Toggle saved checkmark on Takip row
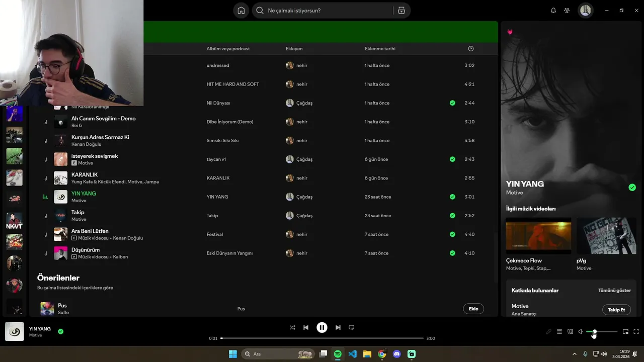644x362 pixels. tap(452, 216)
